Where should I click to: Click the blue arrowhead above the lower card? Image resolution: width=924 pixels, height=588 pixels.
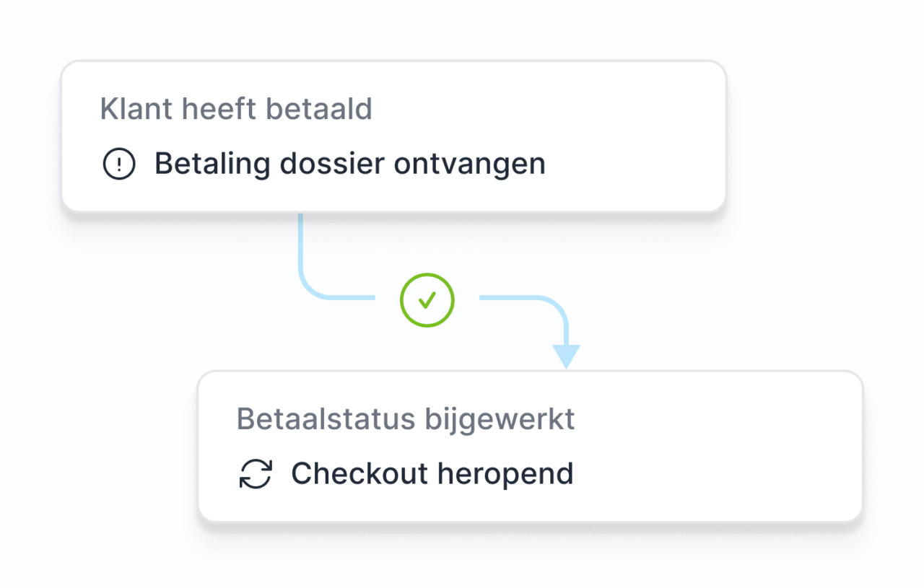coord(567,356)
